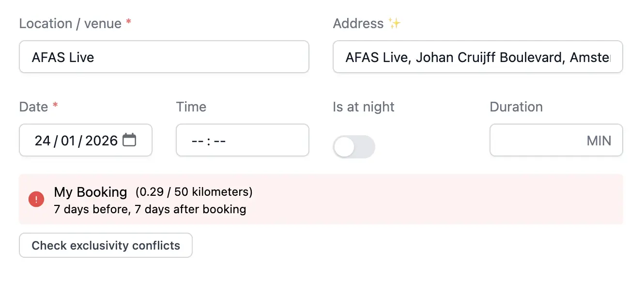Screen dimensions: 644x283
Task: Focus the Duration input field
Action: click(x=537, y=141)
